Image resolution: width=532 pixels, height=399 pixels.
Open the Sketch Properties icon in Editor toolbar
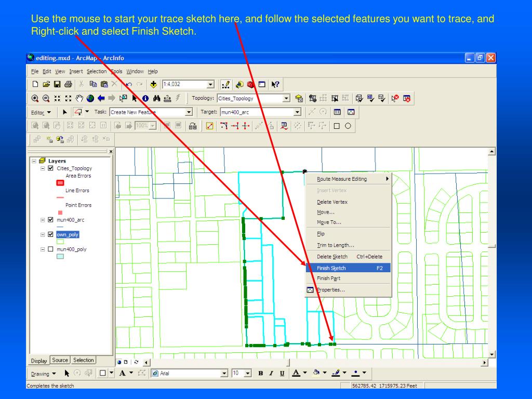(x=351, y=112)
